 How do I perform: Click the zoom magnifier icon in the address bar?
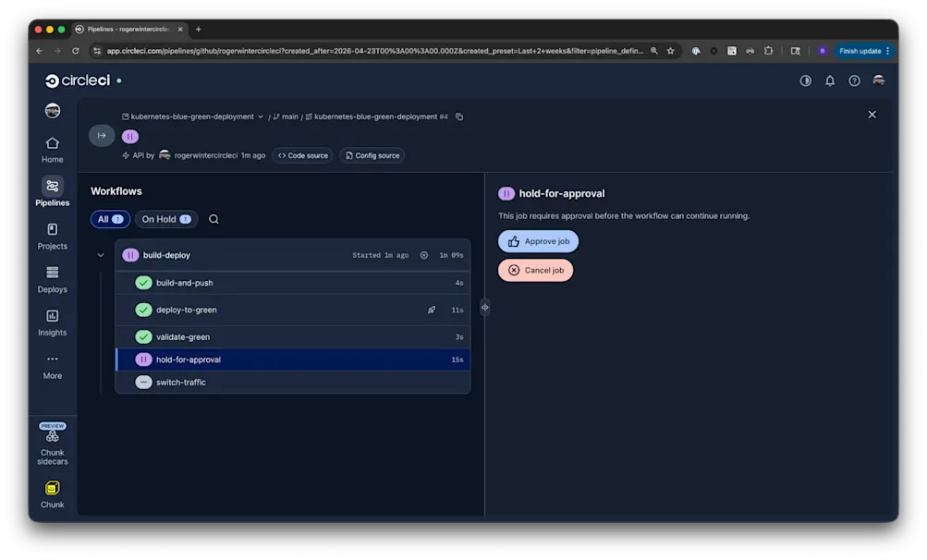tap(653, 51)
